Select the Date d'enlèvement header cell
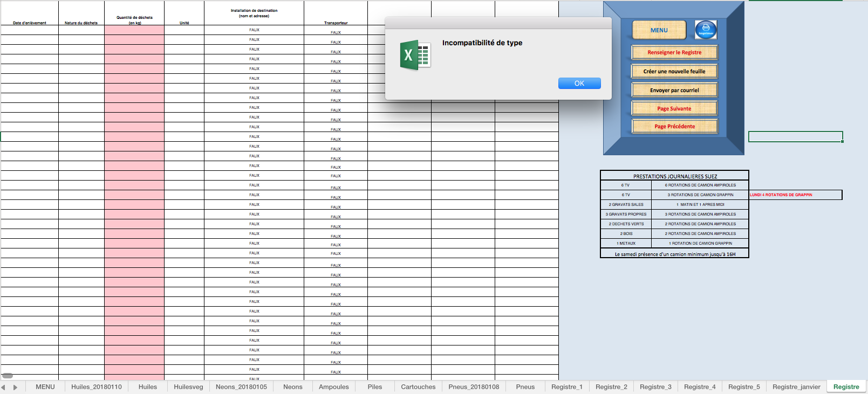This screenshot has width=868, height=394. (x=30, y=13)
